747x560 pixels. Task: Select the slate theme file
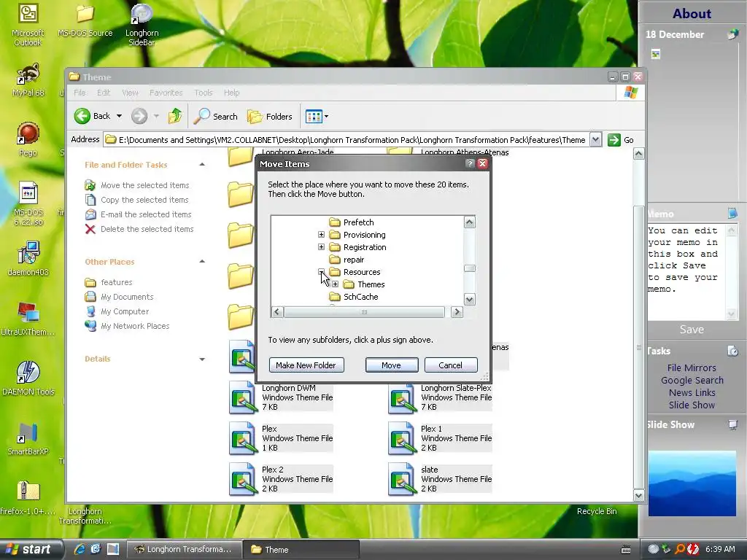click(x=440, y=479)
